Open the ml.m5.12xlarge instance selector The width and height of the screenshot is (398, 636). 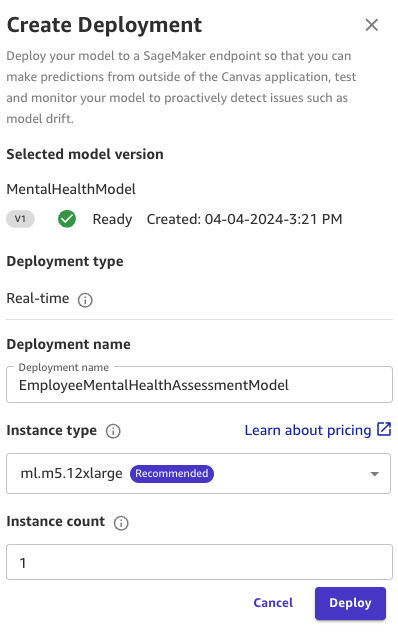click(x=198, y=474)
